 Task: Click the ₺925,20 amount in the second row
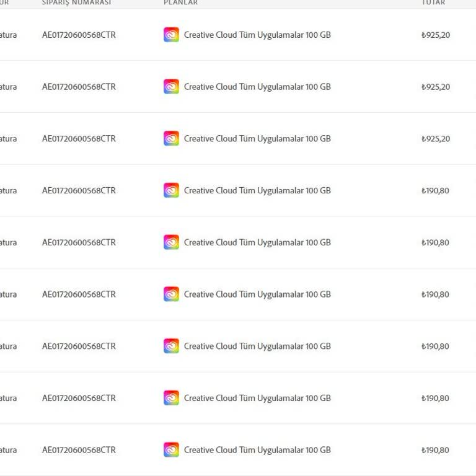point(436,87)
